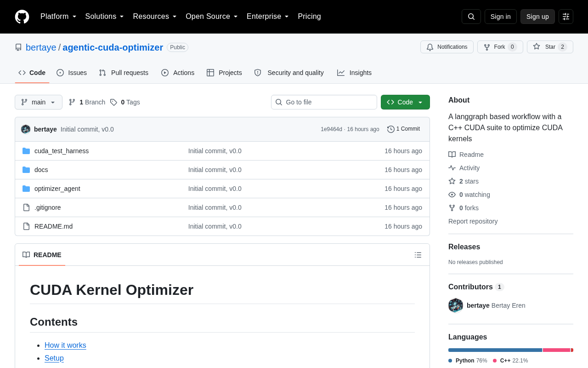Click bertaye's avatar in commit bar

26,129
